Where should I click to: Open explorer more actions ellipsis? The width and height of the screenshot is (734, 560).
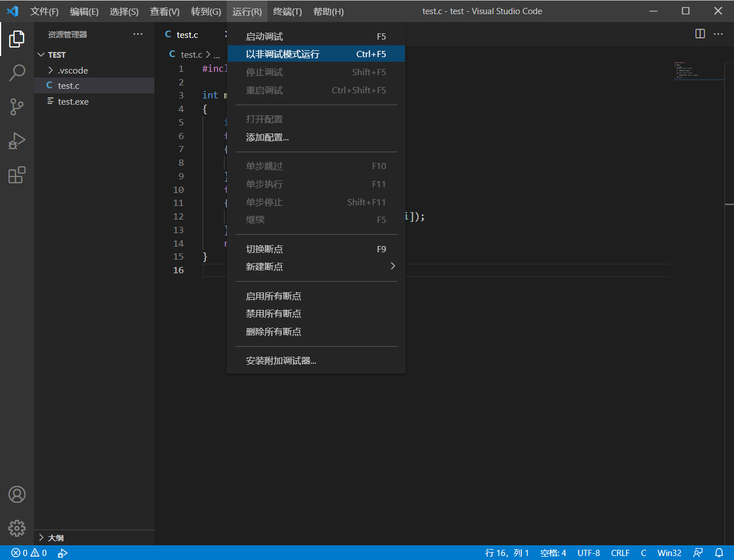point(138,35)
